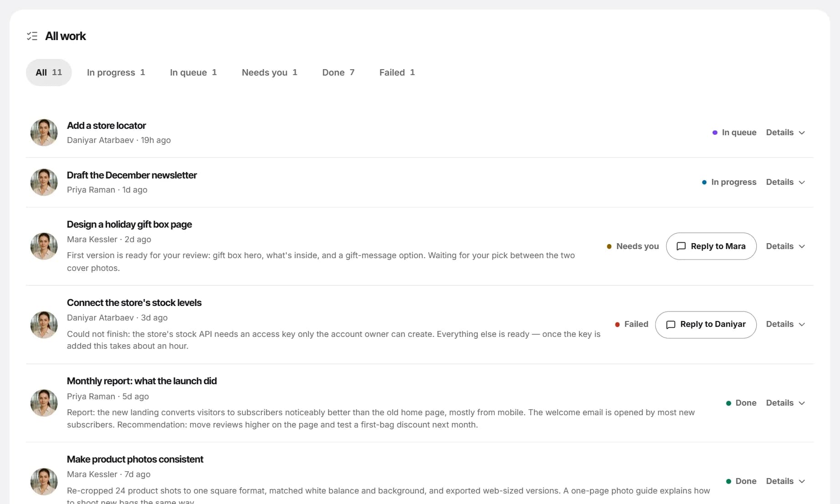Click Done status on product photos row

(x=741, y=481)
